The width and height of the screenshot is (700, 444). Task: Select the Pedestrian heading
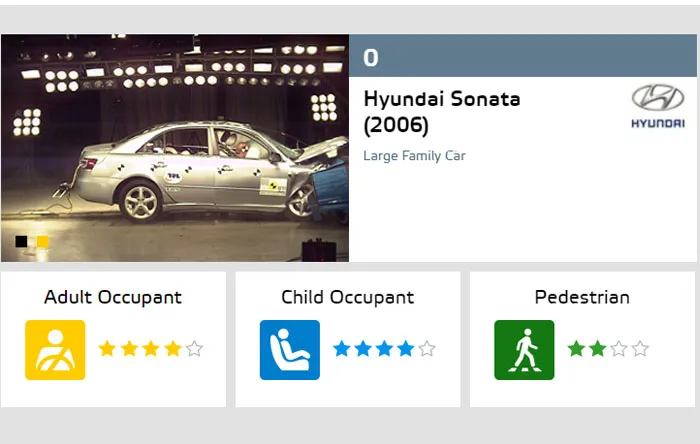582,297
